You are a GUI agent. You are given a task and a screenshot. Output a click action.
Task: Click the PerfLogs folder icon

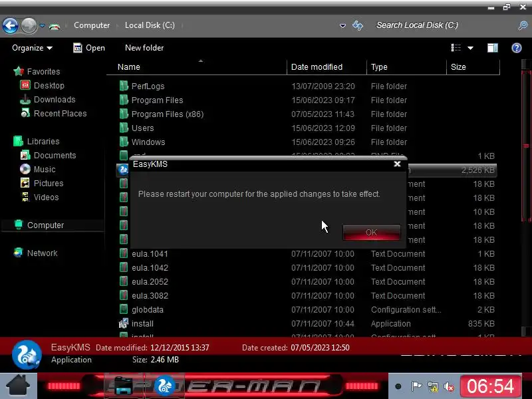(x=124, y=86)
